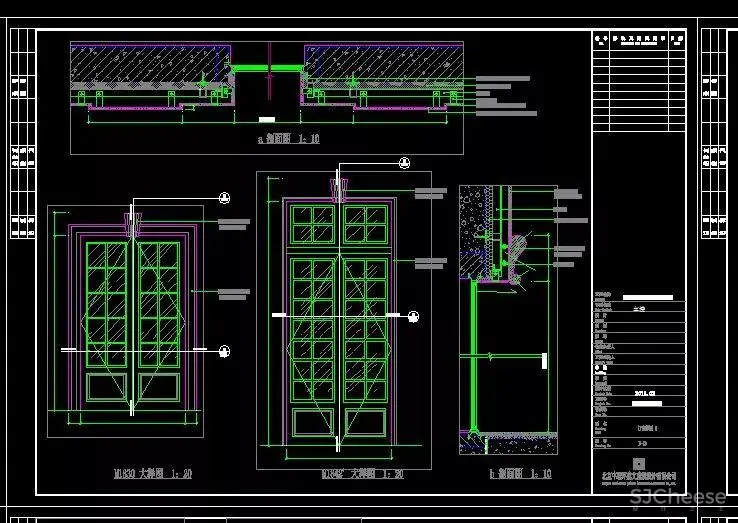Viewport: 738px width, 523px height.
Task: Select the right hatched wall in section a
Action: [383, 69]
